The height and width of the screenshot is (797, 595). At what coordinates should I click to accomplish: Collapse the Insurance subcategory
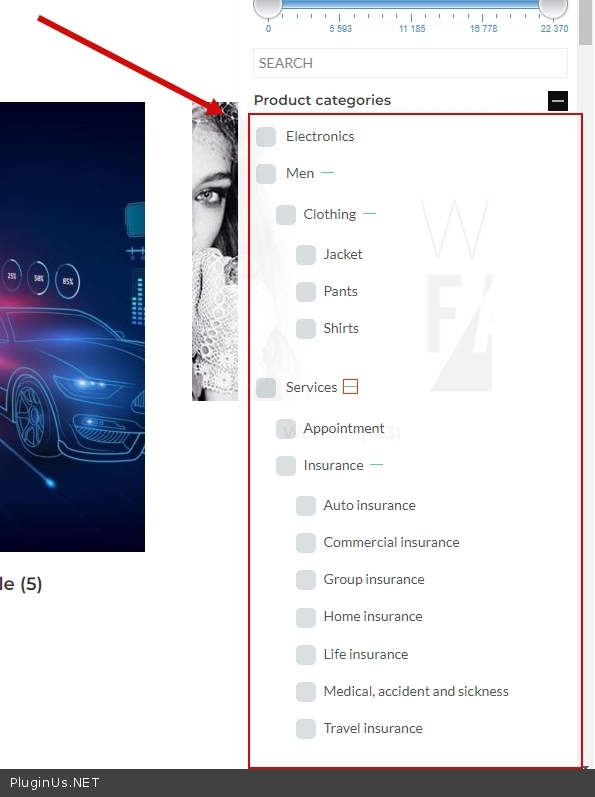377,465
